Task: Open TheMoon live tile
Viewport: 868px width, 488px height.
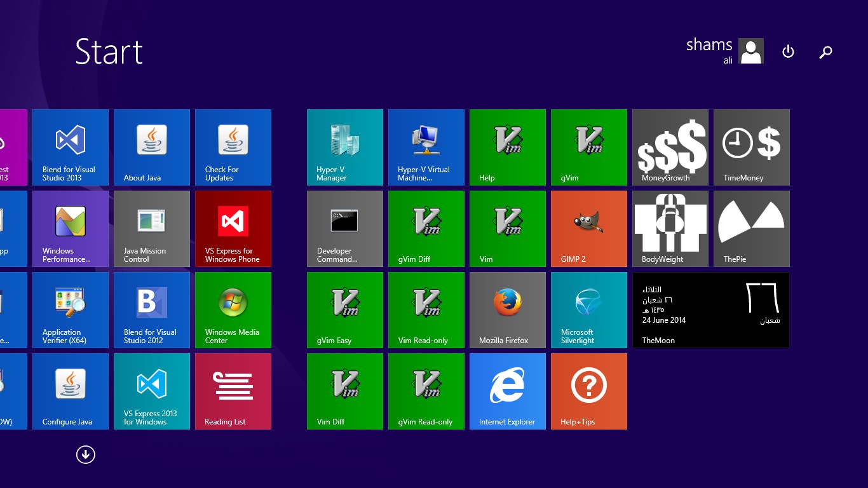Action: point(711,310)
